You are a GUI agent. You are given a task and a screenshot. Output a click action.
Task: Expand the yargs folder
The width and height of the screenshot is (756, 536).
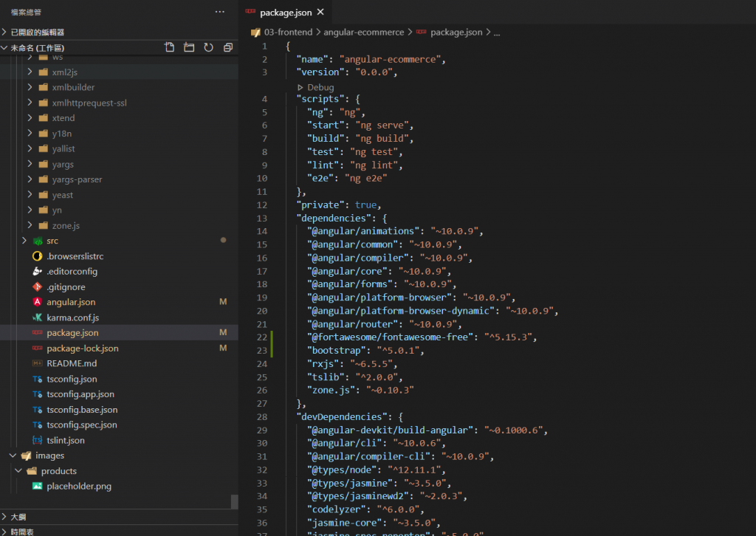point(30,165)
